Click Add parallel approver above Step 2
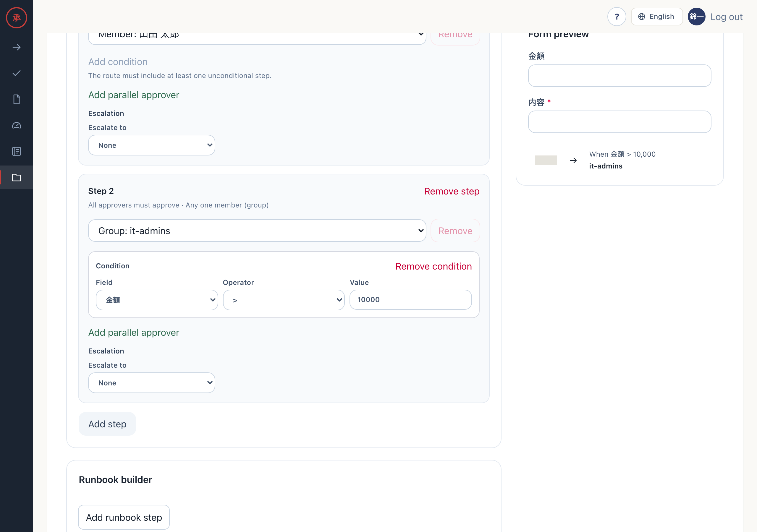Screen dimensions: 757x532 pos(134,95)
